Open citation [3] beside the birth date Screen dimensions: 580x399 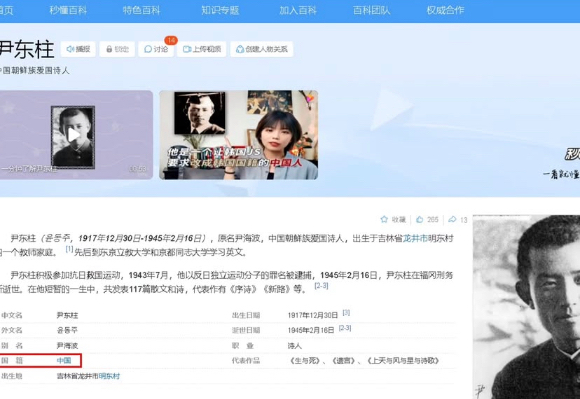(x=346, y=313)
